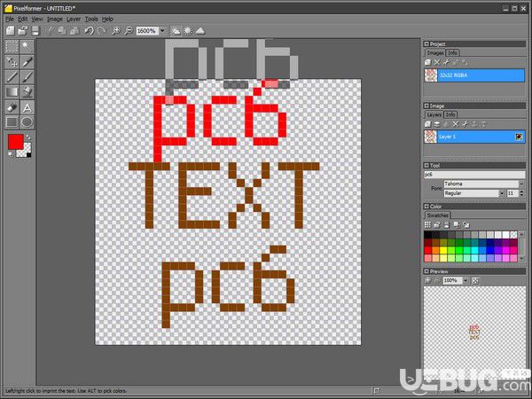Open the main zoom 1600% dropdown
The height and width of the screenshot is (399, 532).
coord(162,31)
